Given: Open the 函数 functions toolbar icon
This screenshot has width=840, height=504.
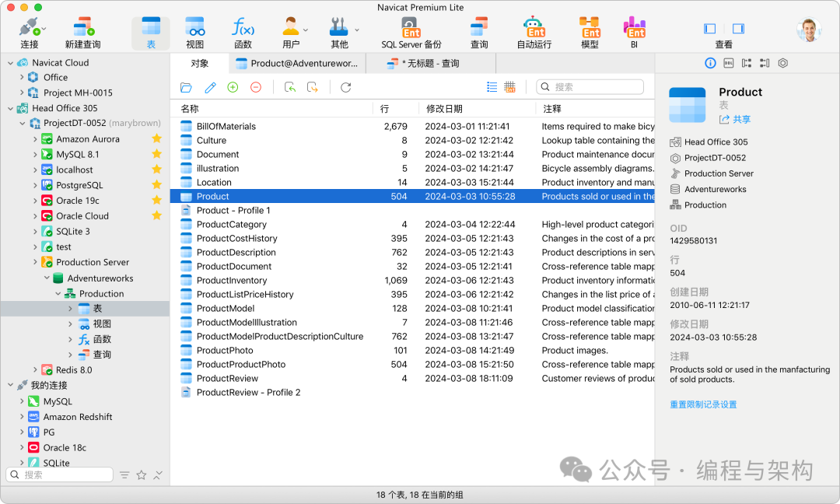Looking at the screenshot, I should [x=243, y=33].
